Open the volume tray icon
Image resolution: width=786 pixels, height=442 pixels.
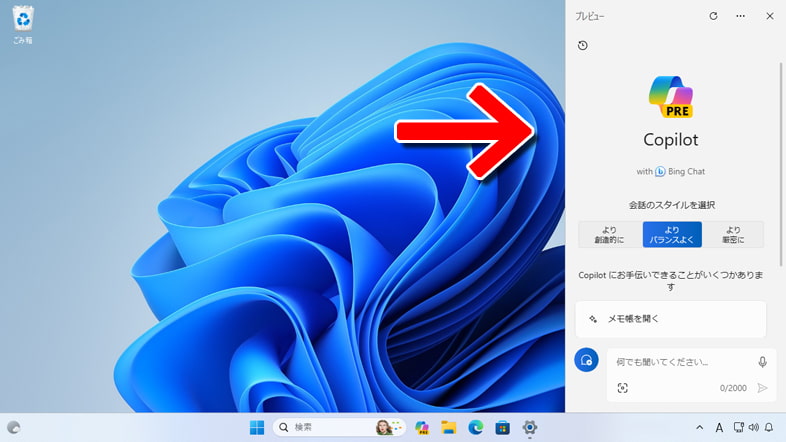click(753, 427)
